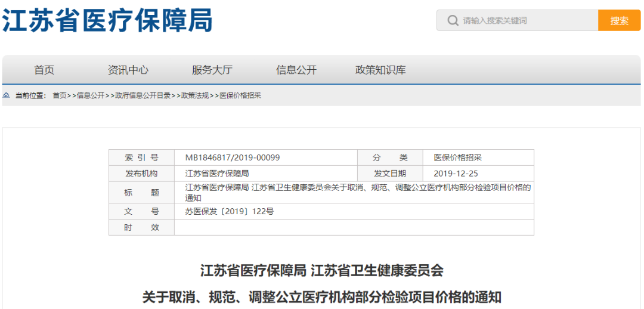644x309 pixels.
Task: Click the 江苏省医疗保障局 publisher value in table
Action: pos(217,174)
